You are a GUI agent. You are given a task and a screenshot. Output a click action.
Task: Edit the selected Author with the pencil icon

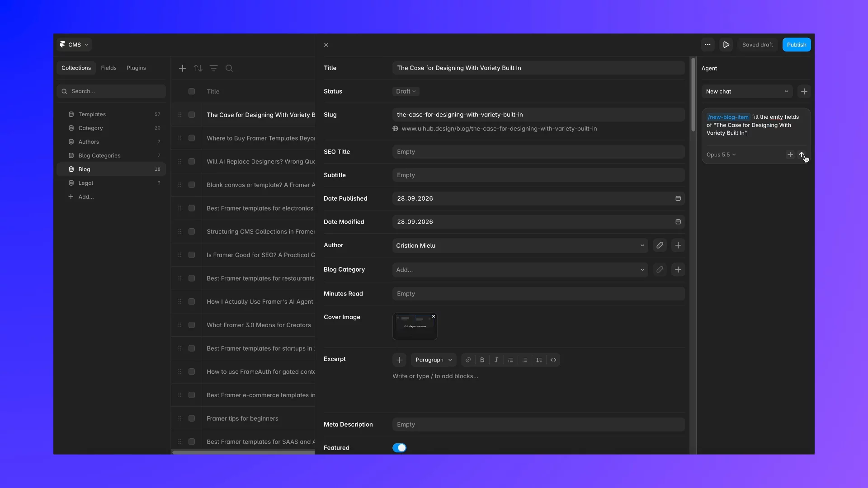click(660, 245)
